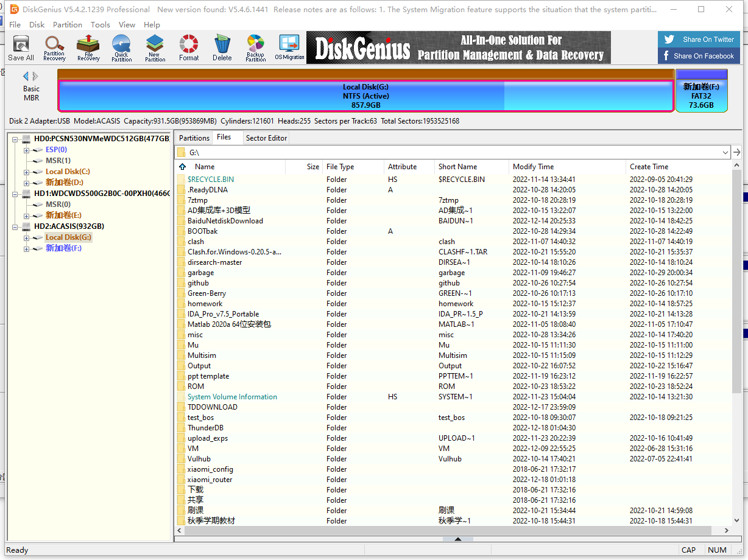Switch to the Sector Editor tab
The height and width of the screenshot is (560, 748).
(x=266, y=138)
